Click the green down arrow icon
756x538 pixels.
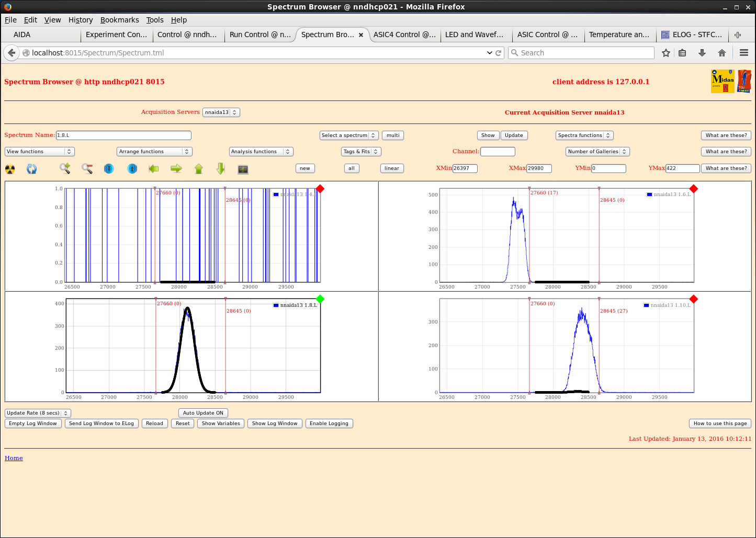(x=221, y=168)
